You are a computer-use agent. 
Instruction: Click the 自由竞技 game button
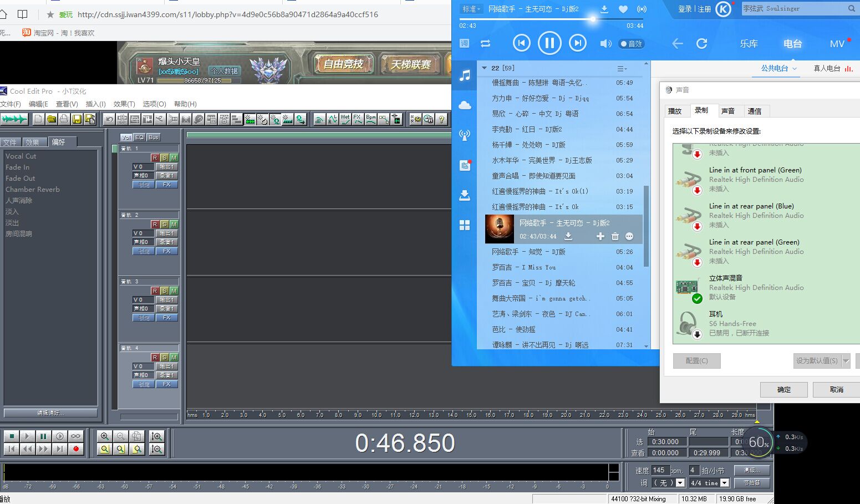coord(343,64)
